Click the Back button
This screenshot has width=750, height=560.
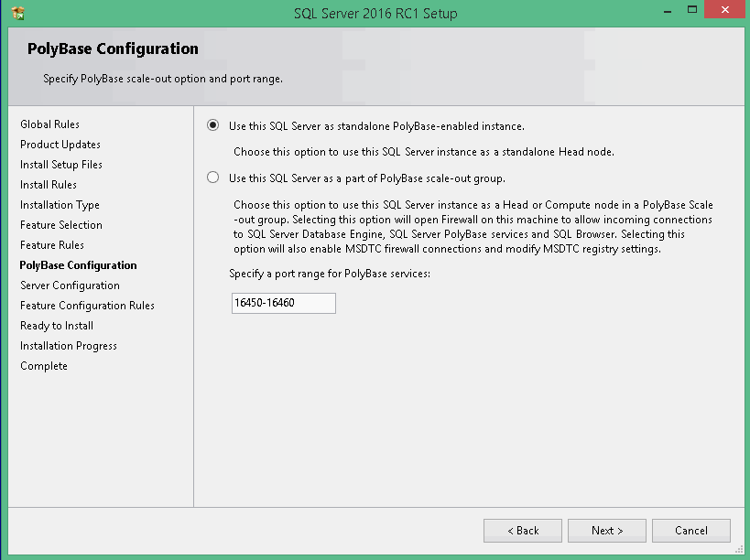coord(522,531)
